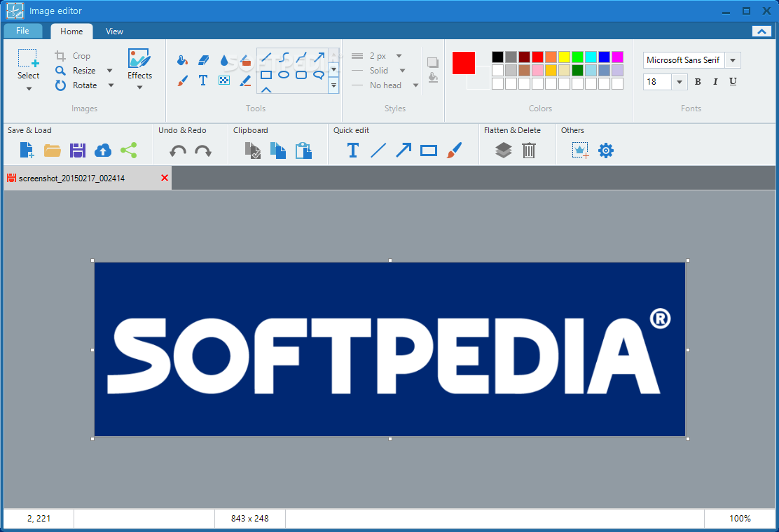The width and height of the screenshot is (779, 532).
Task: Click Quick edit text tool
Action: click(x=353, y=150)
